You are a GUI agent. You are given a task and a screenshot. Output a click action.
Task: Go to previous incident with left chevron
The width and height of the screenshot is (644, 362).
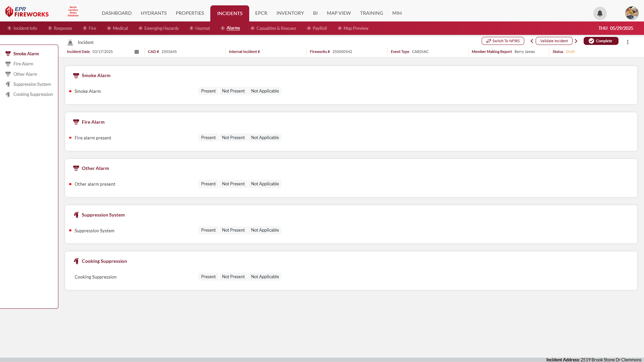click(x=532, y=41)
